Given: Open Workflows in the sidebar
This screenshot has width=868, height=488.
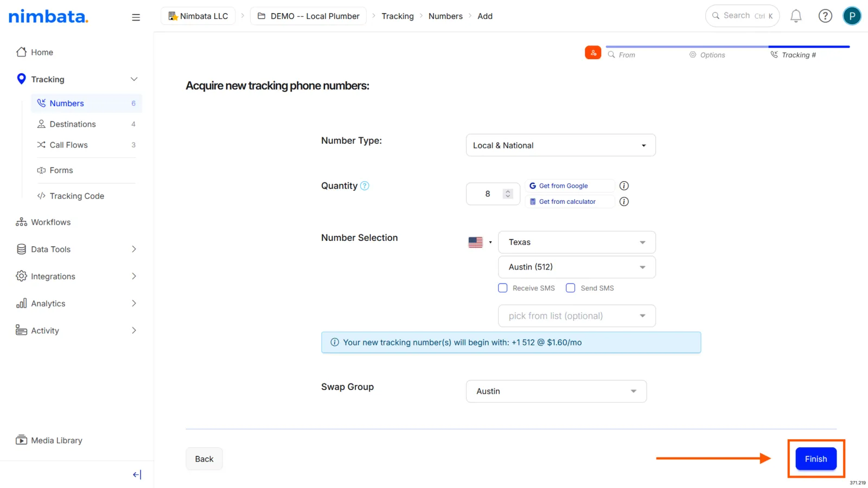Looking at the screenshot, I should 43,222.
